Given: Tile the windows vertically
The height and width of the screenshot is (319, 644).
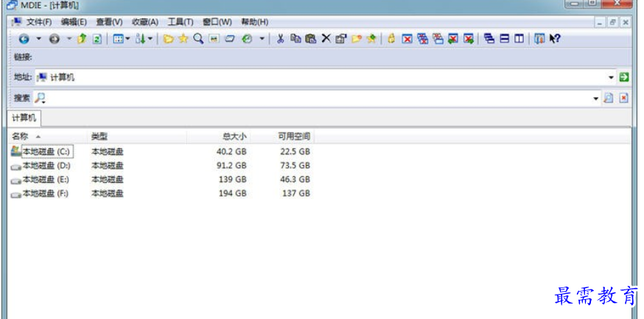Looking at the screenshot, I should point(519,39).
